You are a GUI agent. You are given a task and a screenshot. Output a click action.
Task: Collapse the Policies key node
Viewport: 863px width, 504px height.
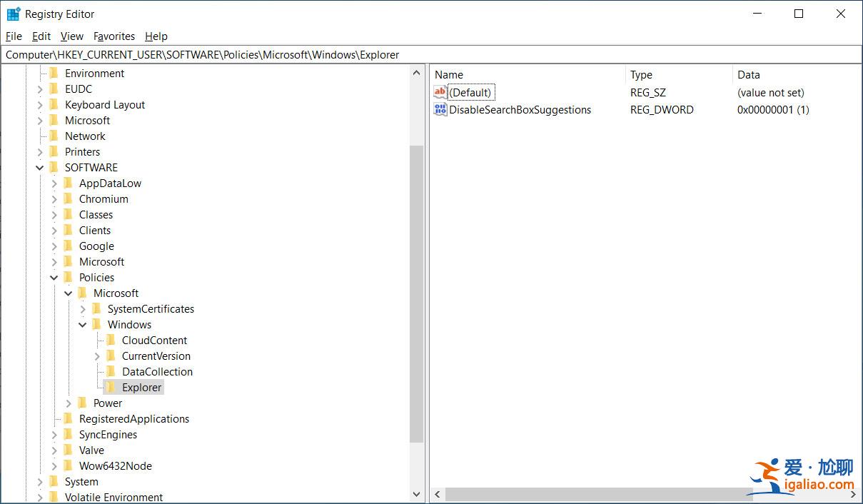[54, 278]
